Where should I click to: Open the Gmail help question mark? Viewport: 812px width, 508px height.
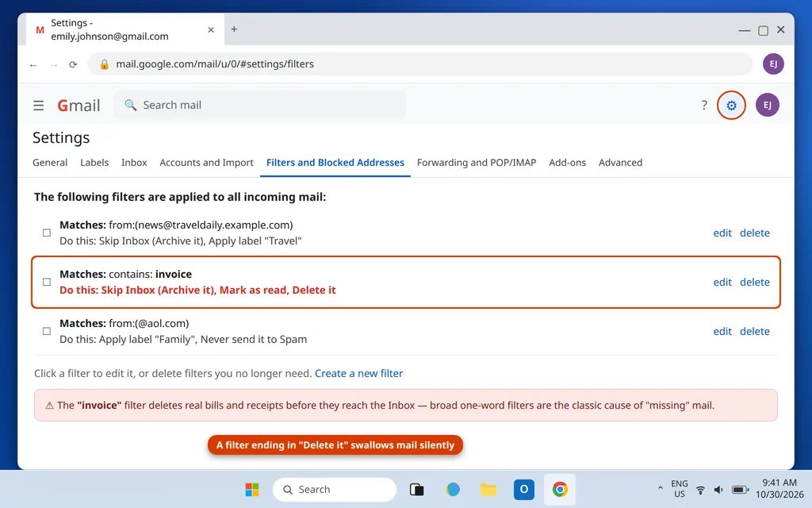pyautogui.click(x=704, y=106)
